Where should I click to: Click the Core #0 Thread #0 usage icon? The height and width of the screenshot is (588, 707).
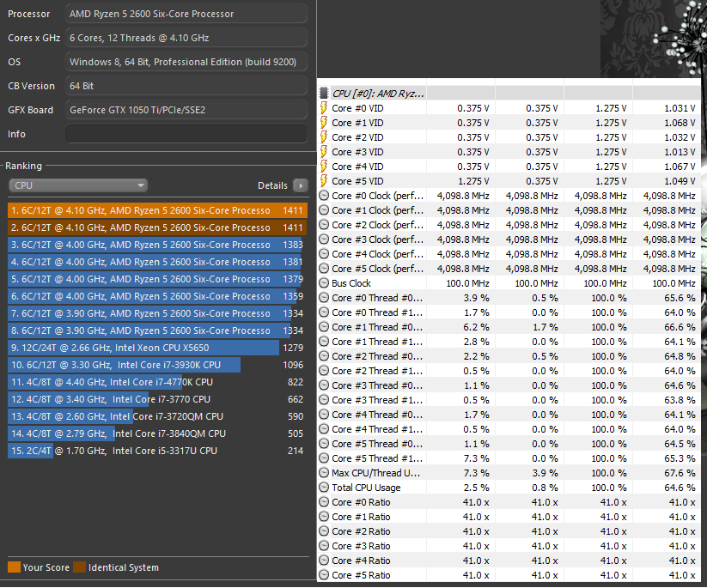click(324, 298)
